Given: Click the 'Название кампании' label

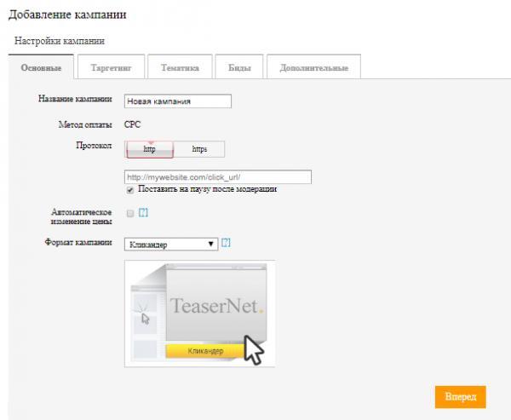Looking at the screenshot, I should tap(75, 99).
